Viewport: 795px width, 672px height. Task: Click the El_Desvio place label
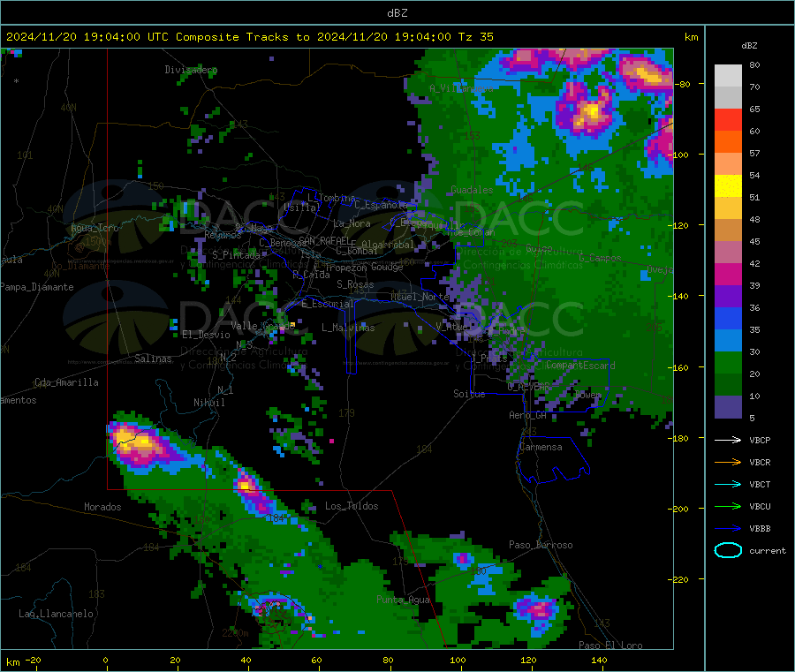206,335
